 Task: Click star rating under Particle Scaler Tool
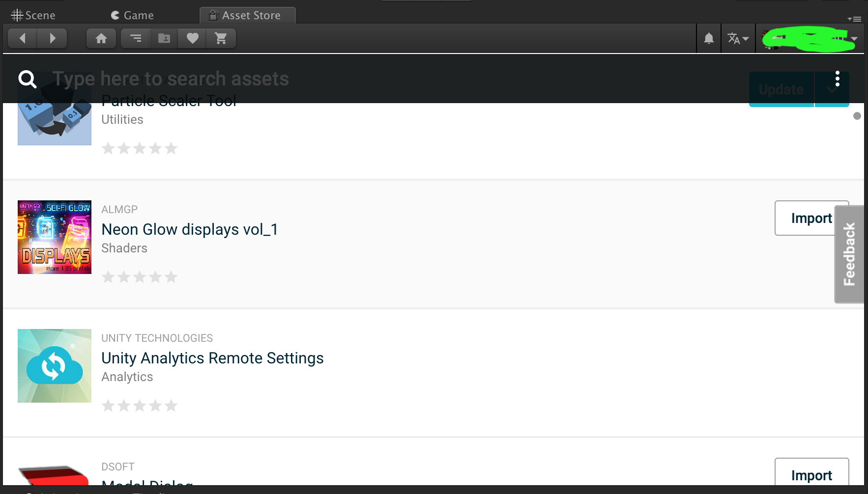140,148
